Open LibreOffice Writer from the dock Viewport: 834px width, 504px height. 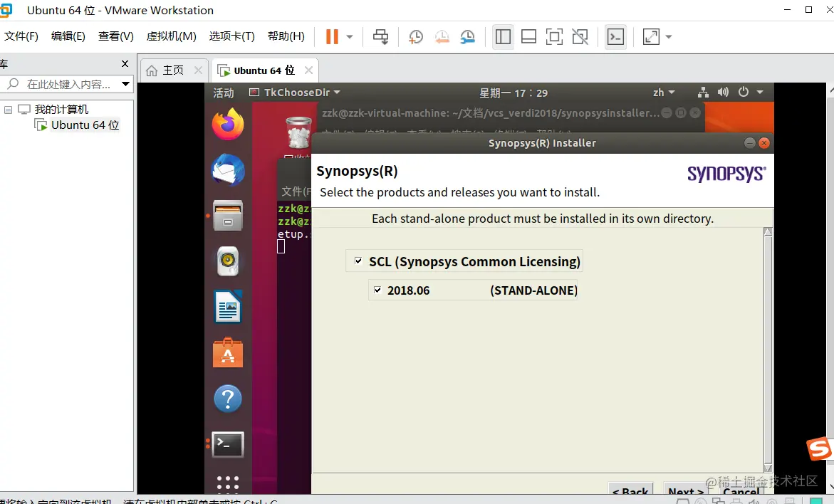click(228, 307)
